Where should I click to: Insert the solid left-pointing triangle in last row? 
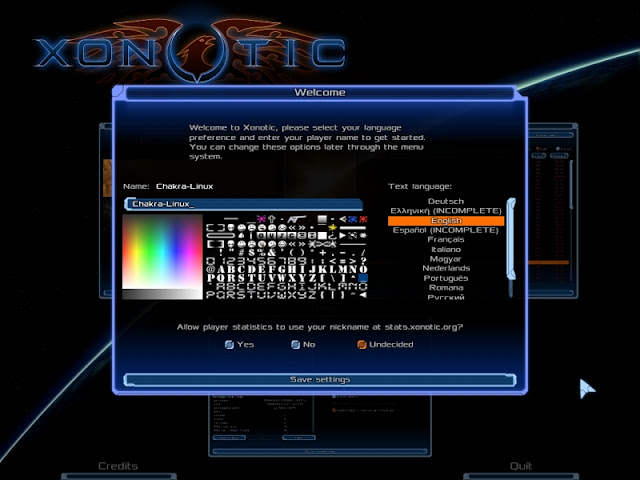pos(364,295)
